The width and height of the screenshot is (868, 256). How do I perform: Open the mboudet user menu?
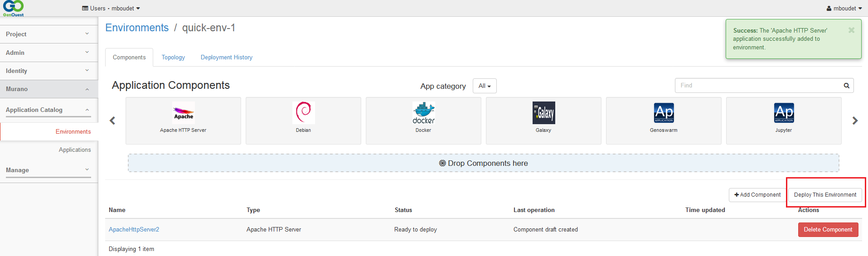(844, 8)
